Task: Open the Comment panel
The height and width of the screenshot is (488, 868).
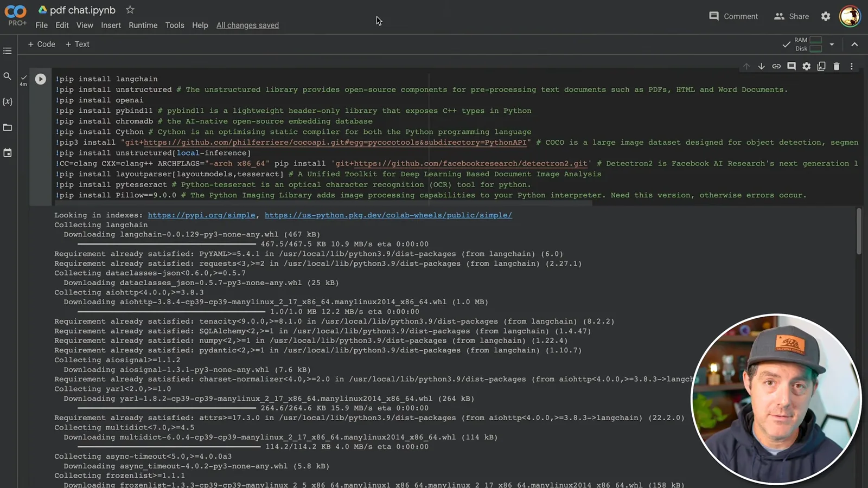Action: [x=733, y=16]
